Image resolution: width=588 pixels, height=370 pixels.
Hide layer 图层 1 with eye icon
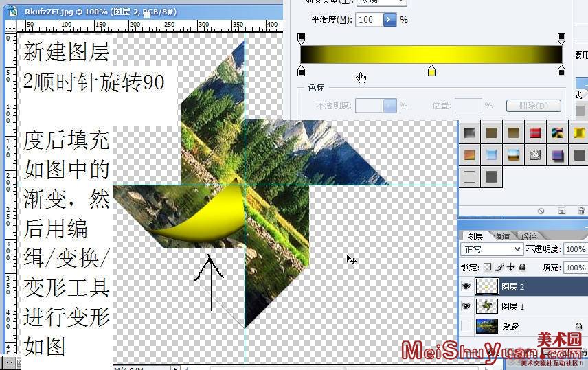coord(466,306)
